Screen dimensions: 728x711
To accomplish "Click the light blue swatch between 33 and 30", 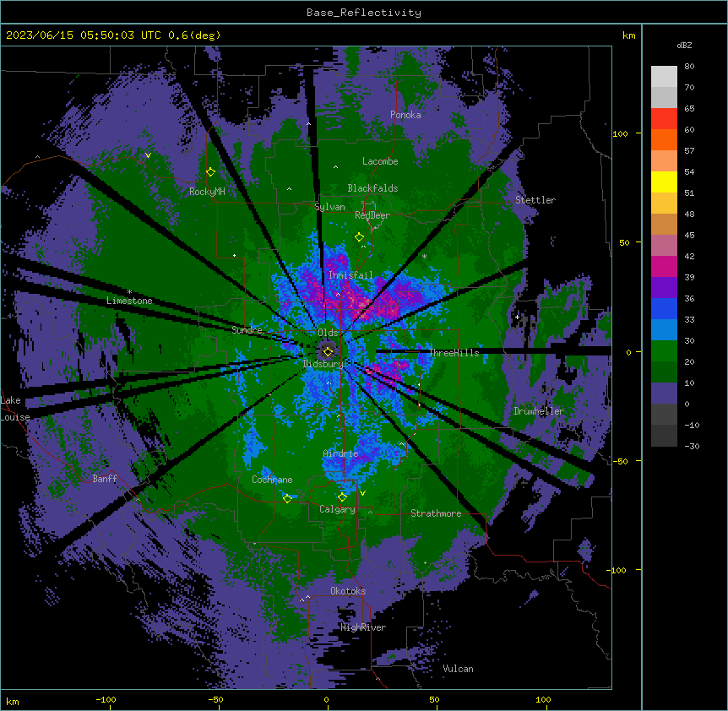I will 664,329.
